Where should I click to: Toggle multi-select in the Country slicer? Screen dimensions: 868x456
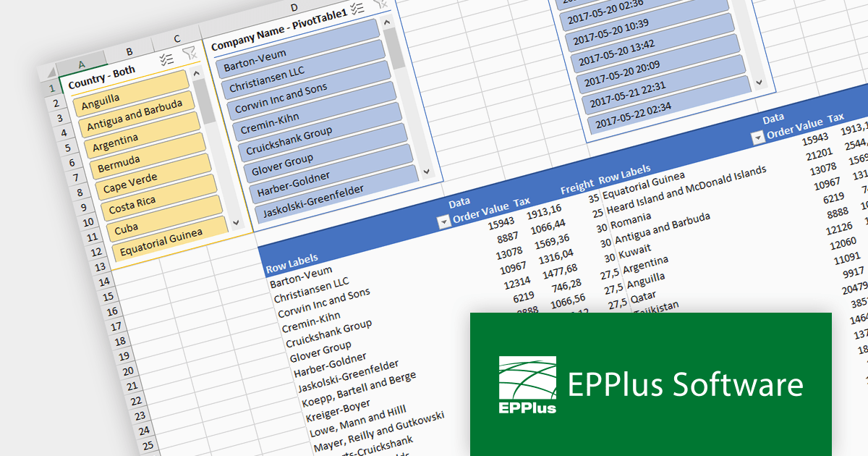coord(167,60)
